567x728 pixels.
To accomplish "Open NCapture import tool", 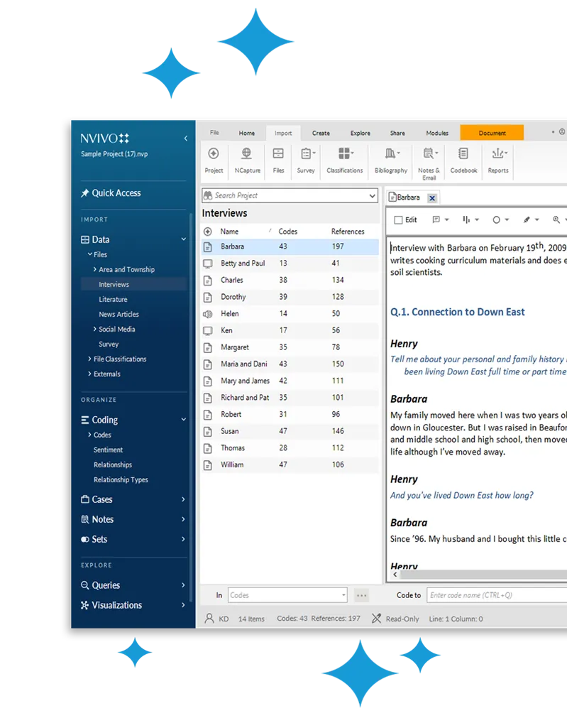I will coord(247,154).
